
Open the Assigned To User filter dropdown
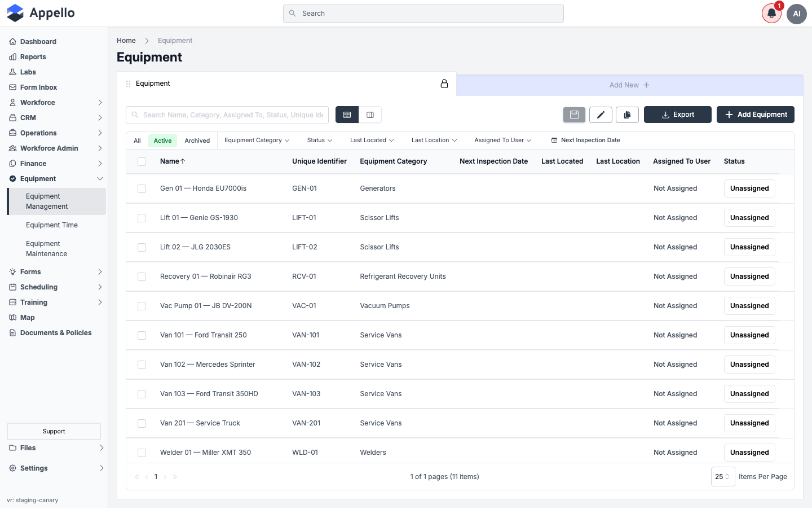503,141
